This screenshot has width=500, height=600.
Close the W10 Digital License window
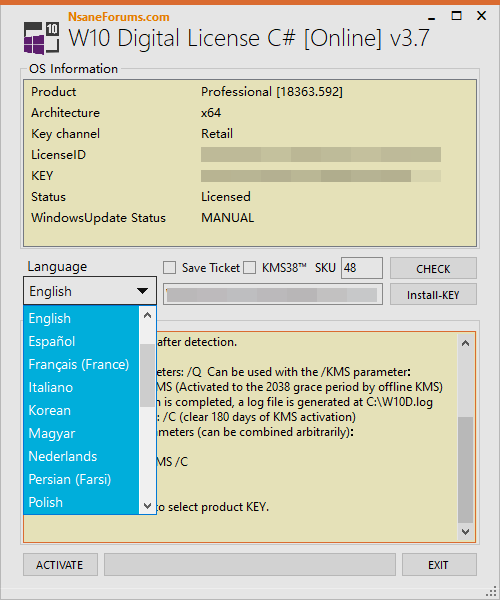pos(482,16)
